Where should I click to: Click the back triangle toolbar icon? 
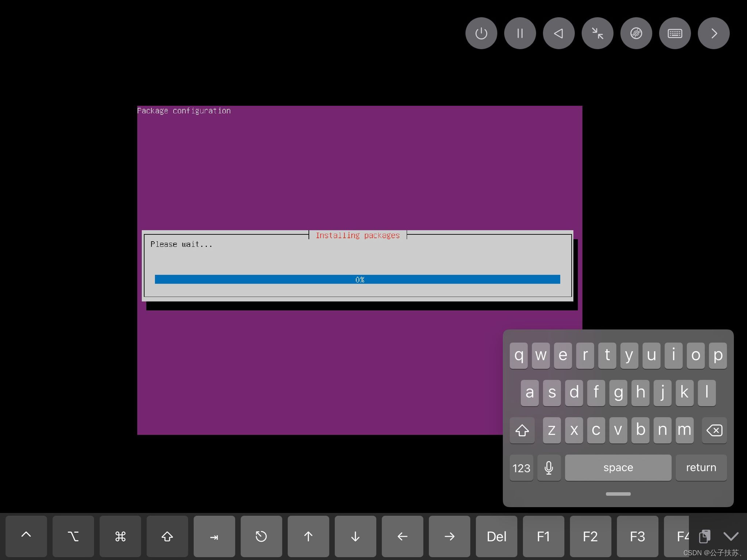[558, 33]
